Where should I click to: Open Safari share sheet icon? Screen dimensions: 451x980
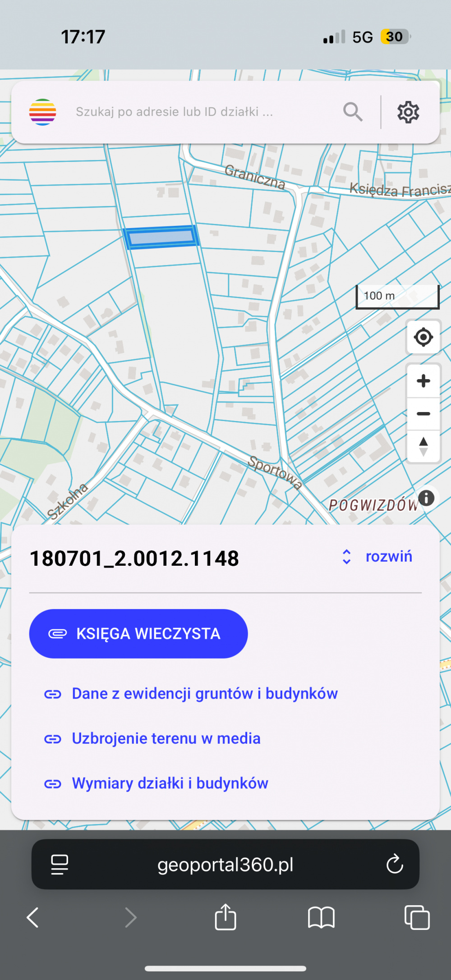click(x=225, y=916)
